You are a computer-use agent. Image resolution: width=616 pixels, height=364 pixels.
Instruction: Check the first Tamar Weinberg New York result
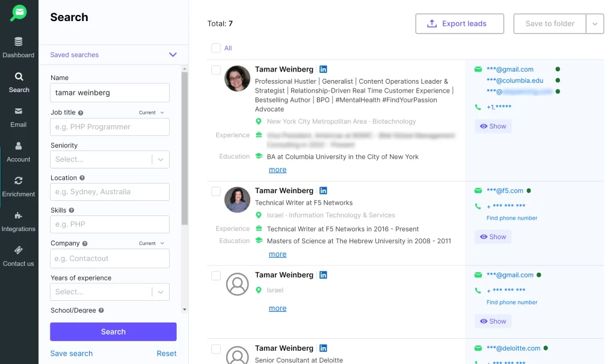tap(216, 70)
